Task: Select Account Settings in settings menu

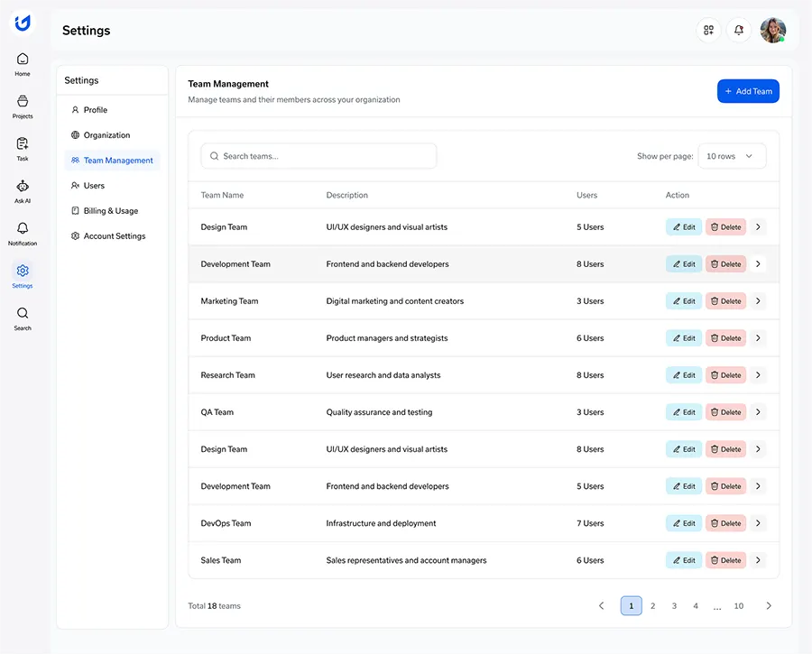Action: coord(115,236)
